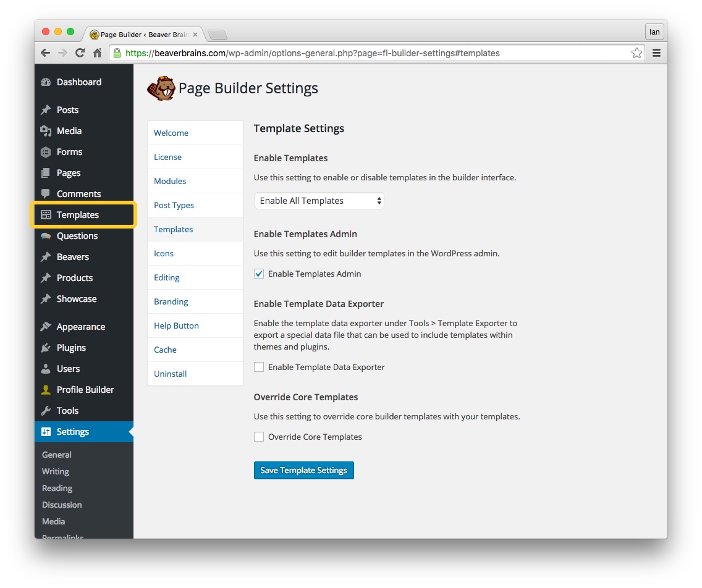Click the Dashboard gauge icon in sidebar
Screen dimensions: 702x588
46,82
